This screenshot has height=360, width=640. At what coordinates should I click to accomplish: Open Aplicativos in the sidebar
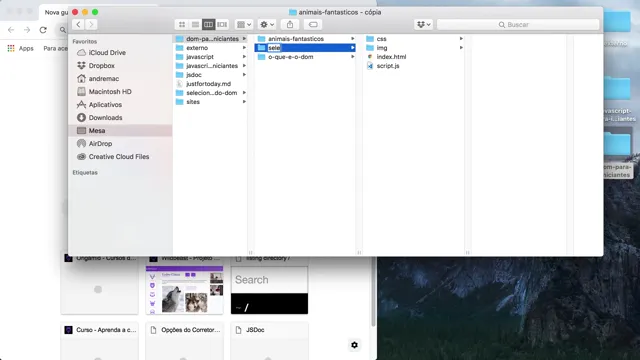105,105
